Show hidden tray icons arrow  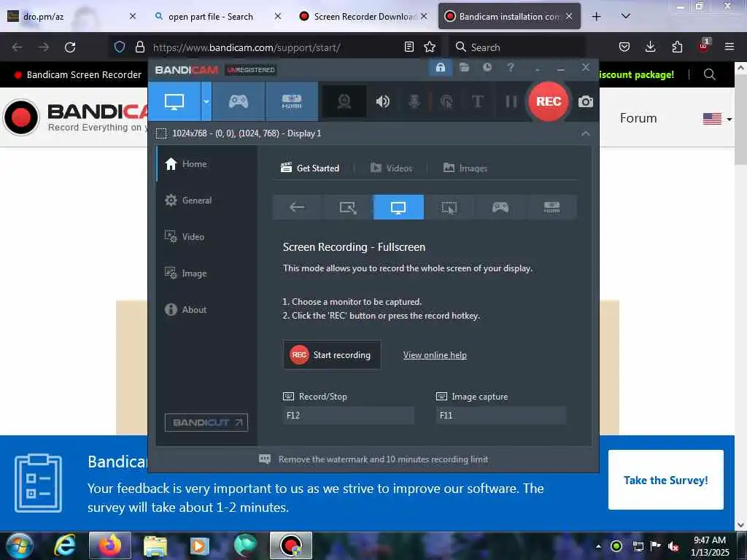point(598,546)
